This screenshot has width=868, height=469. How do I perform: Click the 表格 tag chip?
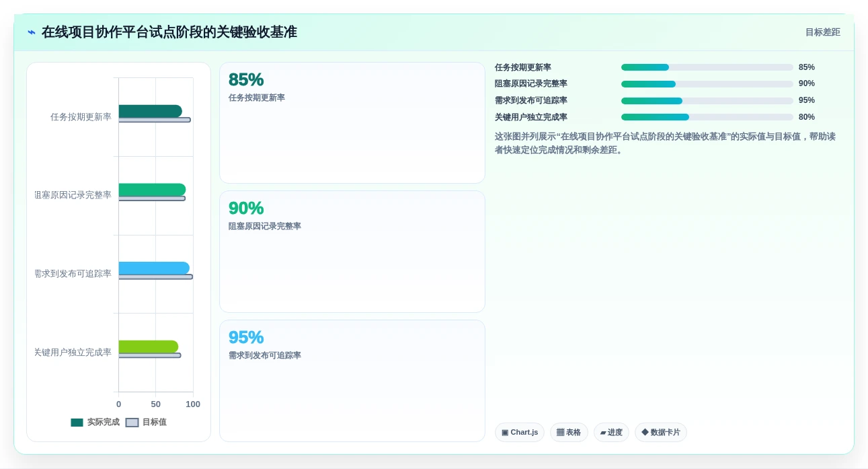[569, 433]
